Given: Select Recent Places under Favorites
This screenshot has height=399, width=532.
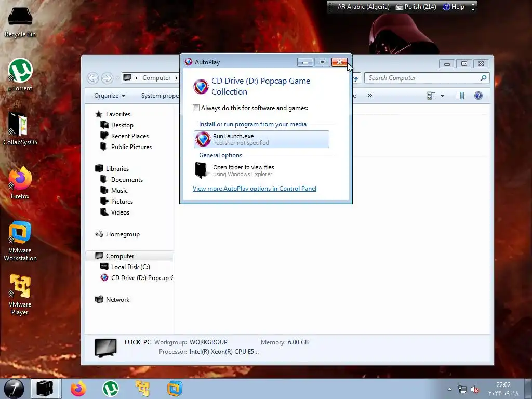Looking at the screenshot, I should pos(129,136).
